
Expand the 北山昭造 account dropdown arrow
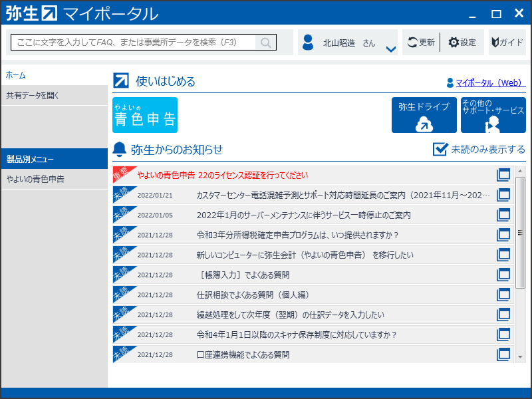pyautogui.click(x=391, y=49)
